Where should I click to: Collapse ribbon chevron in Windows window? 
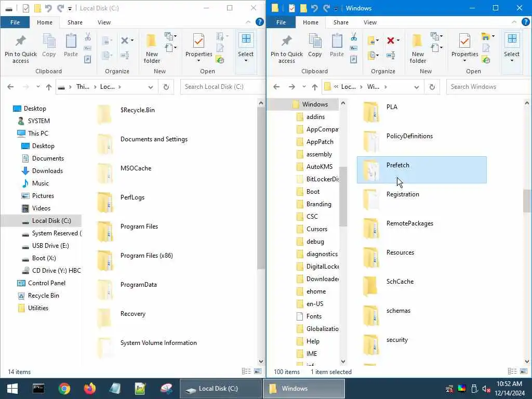point(514,22)
